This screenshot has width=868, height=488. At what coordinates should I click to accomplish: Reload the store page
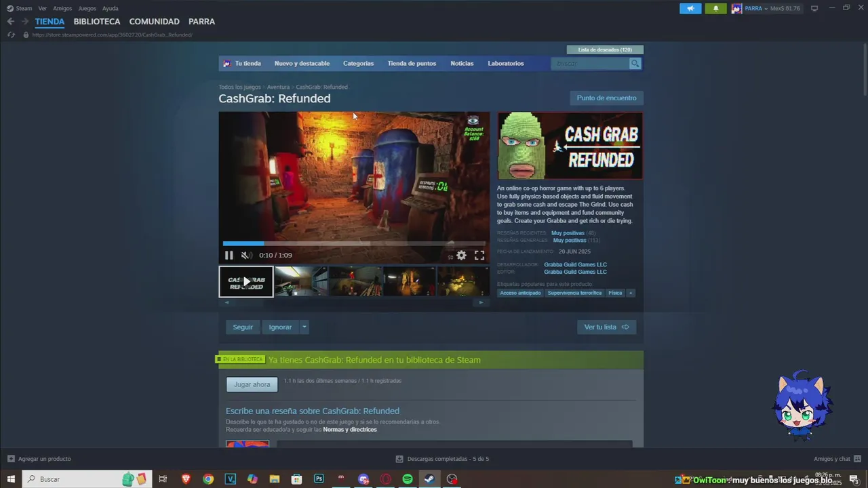tap(11, 35)
